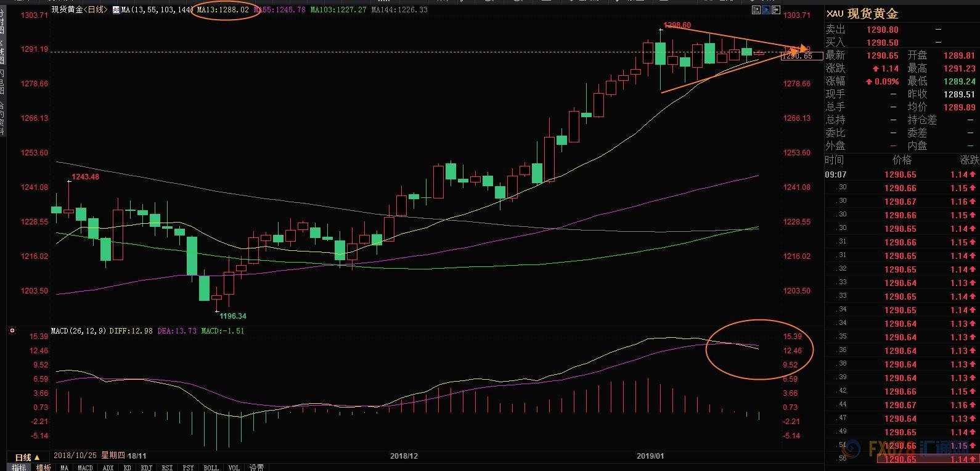Click the red MACD panel marker icon
The width and height of the screenshot is (980, 471).
click(x=12, y=331)
